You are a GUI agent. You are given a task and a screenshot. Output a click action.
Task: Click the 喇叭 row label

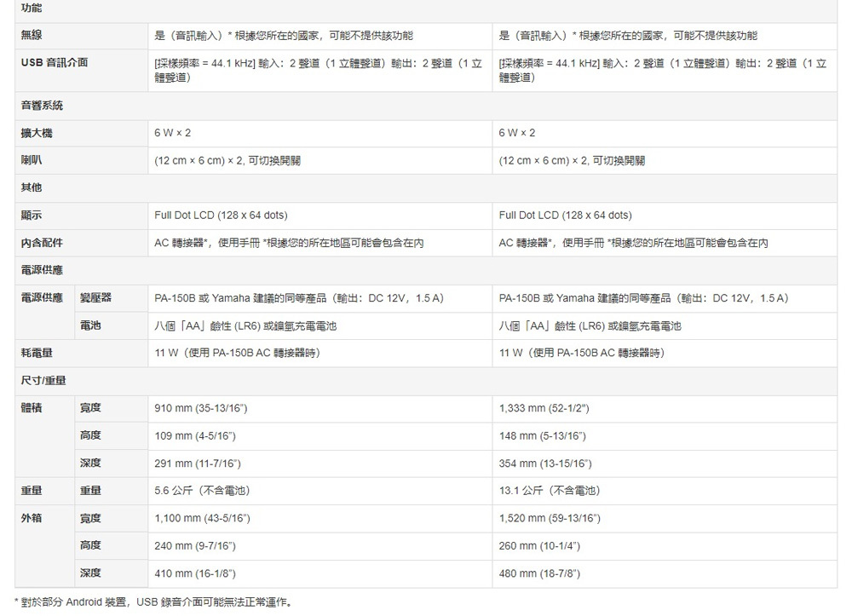(x=32, y=160)
